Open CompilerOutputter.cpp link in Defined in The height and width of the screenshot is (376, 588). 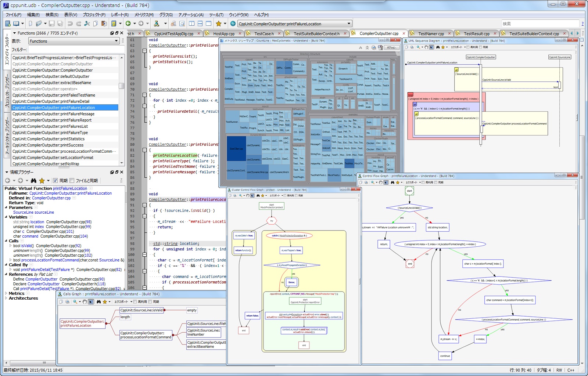click(51, 198)
